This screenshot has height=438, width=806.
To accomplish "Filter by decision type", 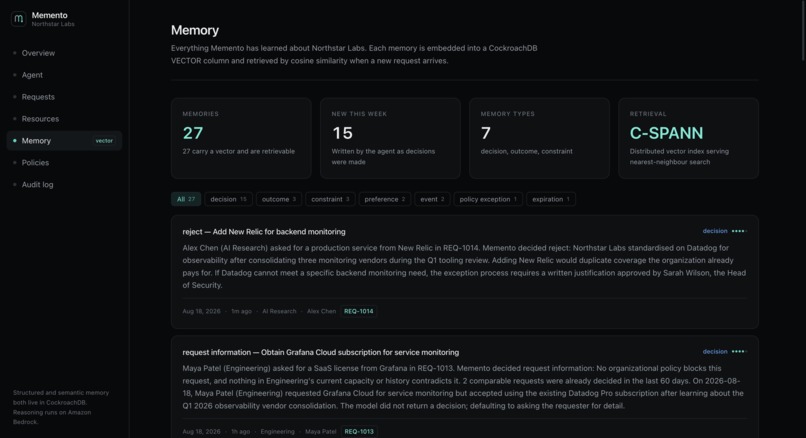I will click(228, 199).
